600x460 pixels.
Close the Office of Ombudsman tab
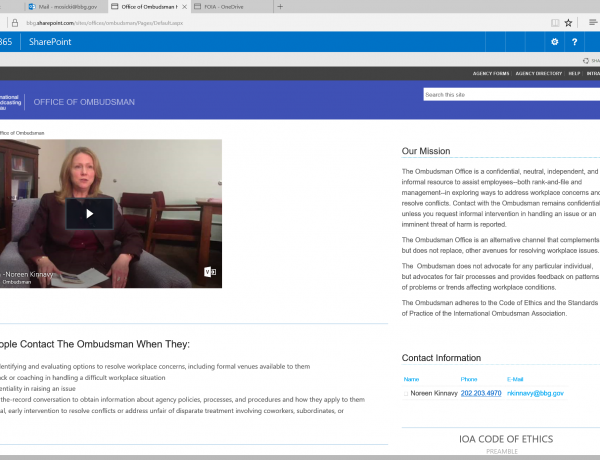point(184,7)
